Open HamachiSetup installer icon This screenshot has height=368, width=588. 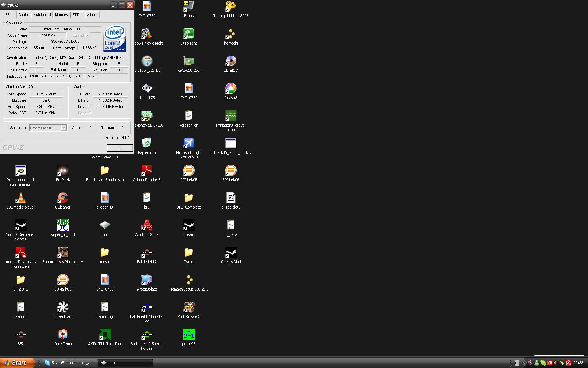click(189, 283)
